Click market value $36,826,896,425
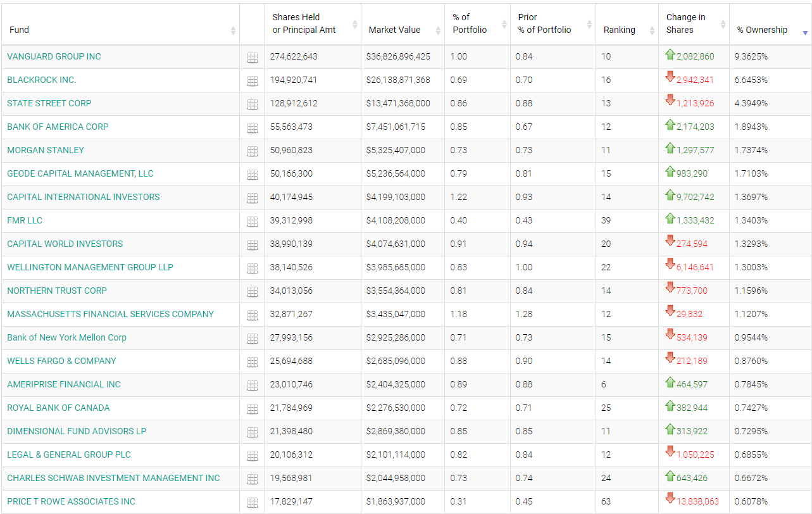812x514 pixels. click(398, 56)
